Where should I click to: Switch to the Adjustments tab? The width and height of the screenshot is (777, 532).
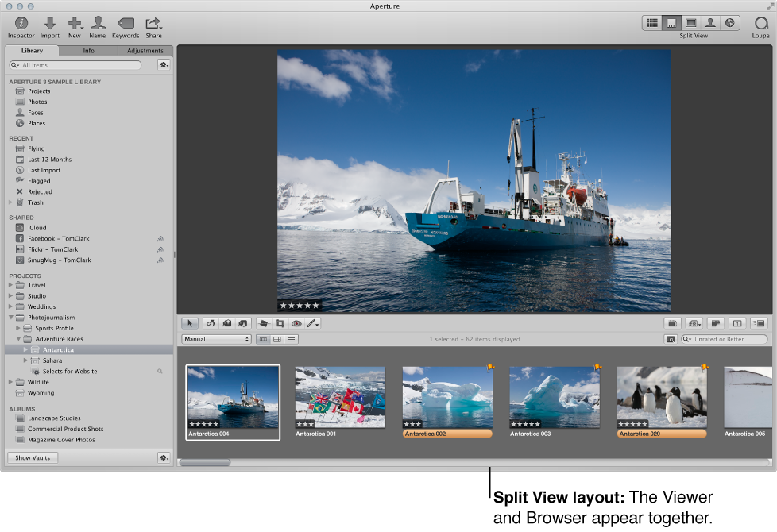tap(145, 50)
